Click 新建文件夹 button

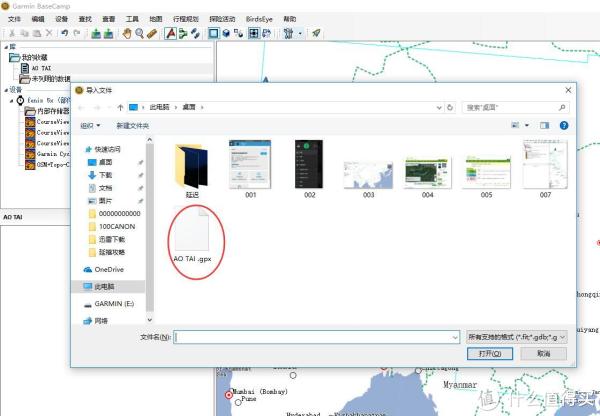coord(132,126)
